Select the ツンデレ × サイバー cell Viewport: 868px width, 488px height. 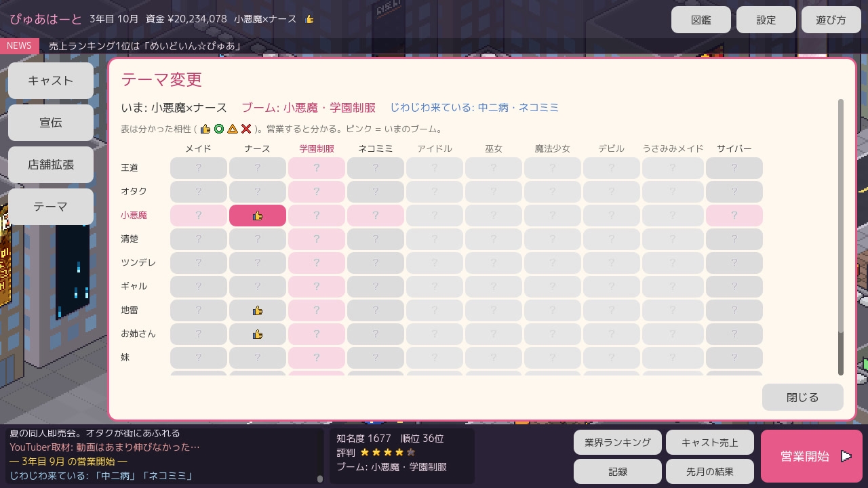(x=734, y=263)
